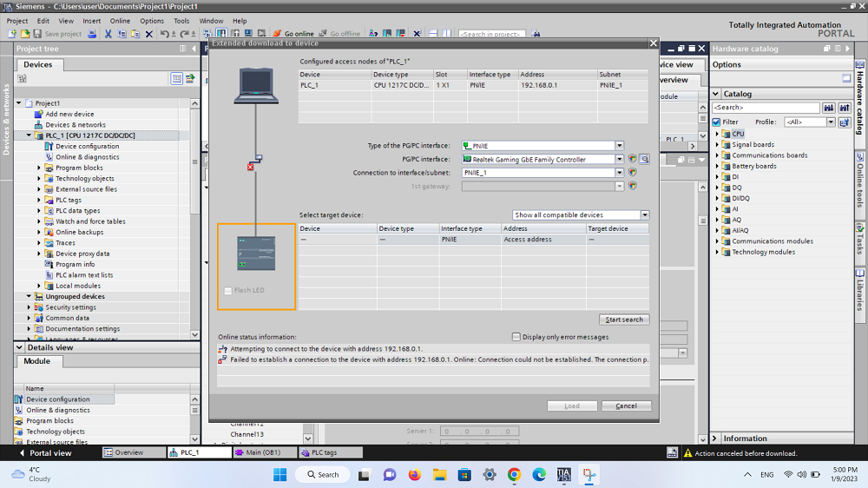Image resolution: width=868 pixels, height=488 pixels.
Task: Click the Chrome icon in the taskbar
Action: tap(514, 475)
